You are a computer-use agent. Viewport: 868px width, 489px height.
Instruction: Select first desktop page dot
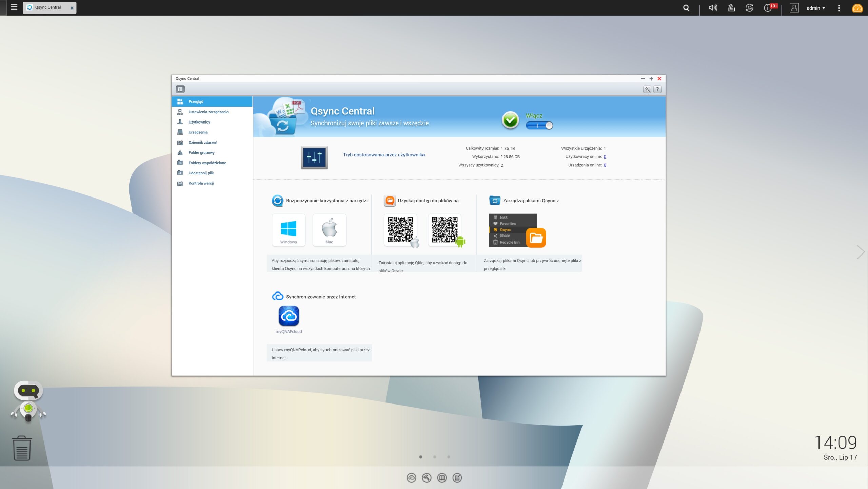tap(420, 457)
